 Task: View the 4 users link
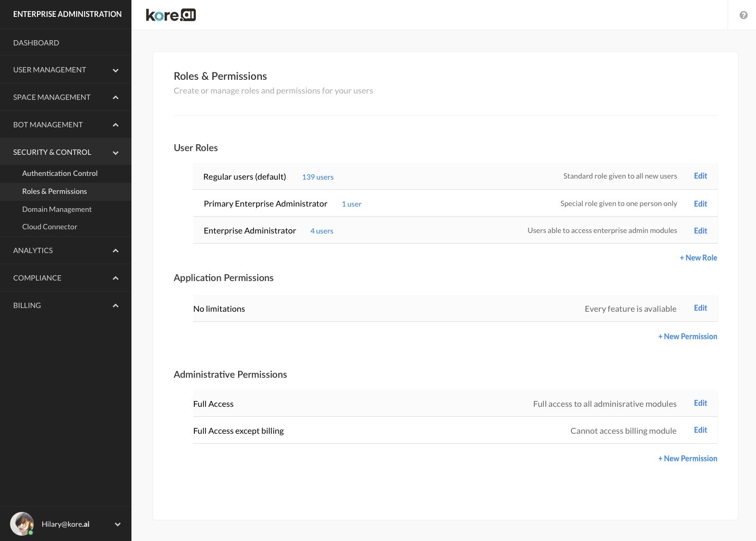322,231
